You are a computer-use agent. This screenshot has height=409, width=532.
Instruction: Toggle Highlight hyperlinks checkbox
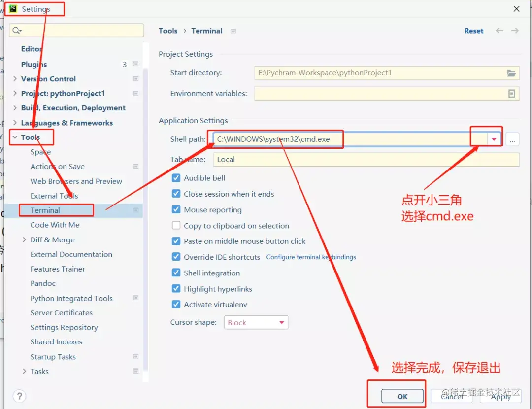tap(176, 288)
